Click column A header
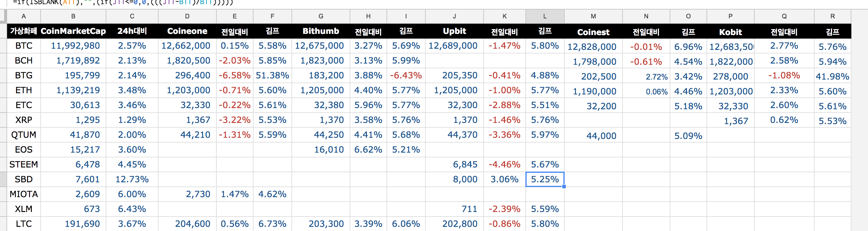 coord(23,16)
